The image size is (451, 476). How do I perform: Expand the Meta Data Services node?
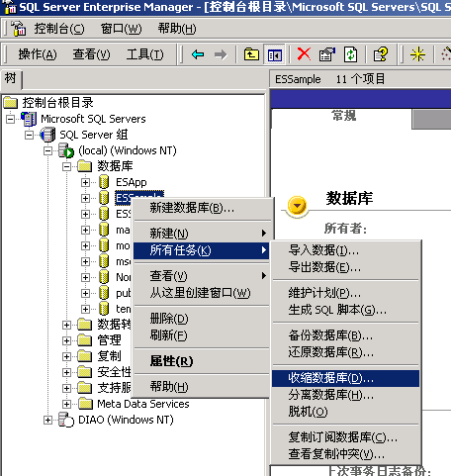coord(67,404)
